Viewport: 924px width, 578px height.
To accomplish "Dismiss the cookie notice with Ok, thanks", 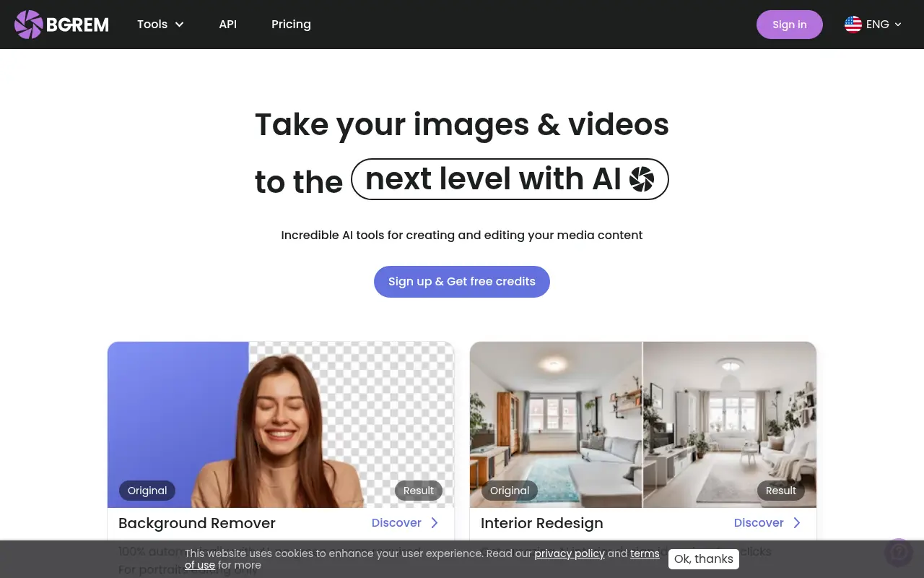I will pos(703,558).
